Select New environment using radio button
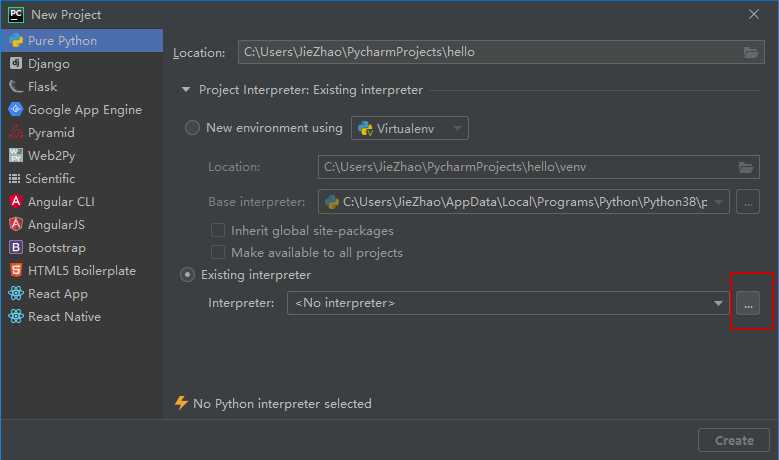Image resolution: width=779 pixels, height=460 pixels. (192, 128)
